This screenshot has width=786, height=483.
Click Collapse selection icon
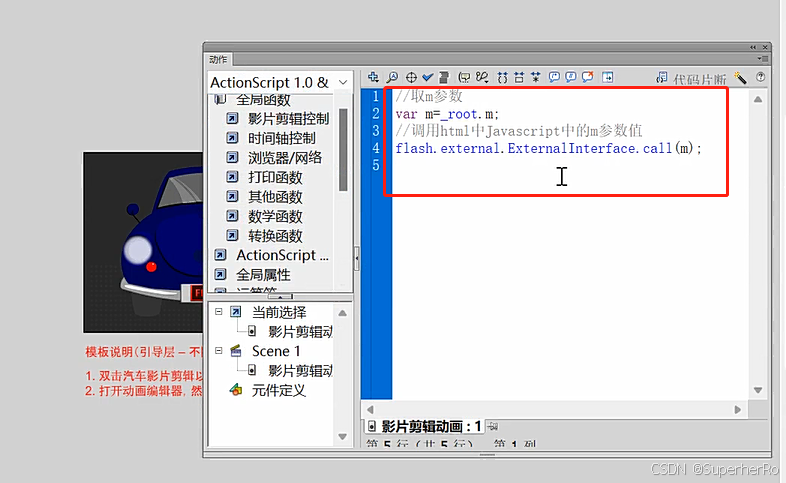(519, 77)
